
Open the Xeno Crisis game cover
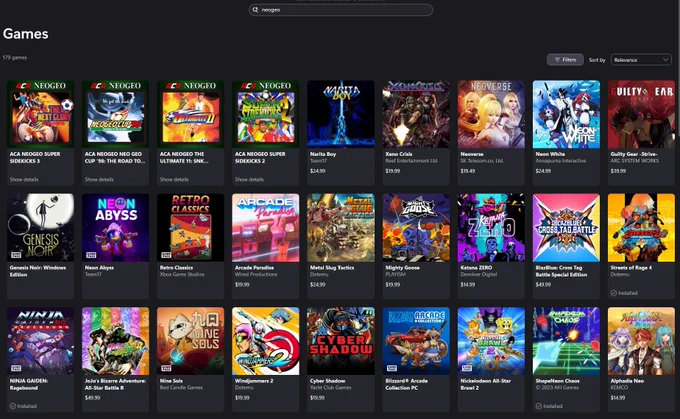coord(416,114)
